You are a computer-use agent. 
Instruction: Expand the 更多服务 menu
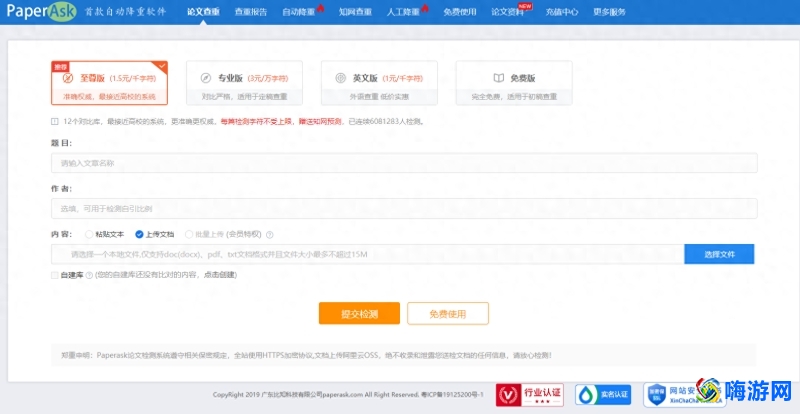(609, 12)
